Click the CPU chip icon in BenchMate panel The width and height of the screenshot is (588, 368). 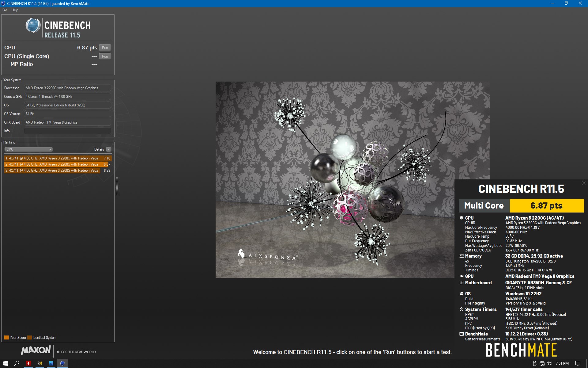[x=462, y=218]
